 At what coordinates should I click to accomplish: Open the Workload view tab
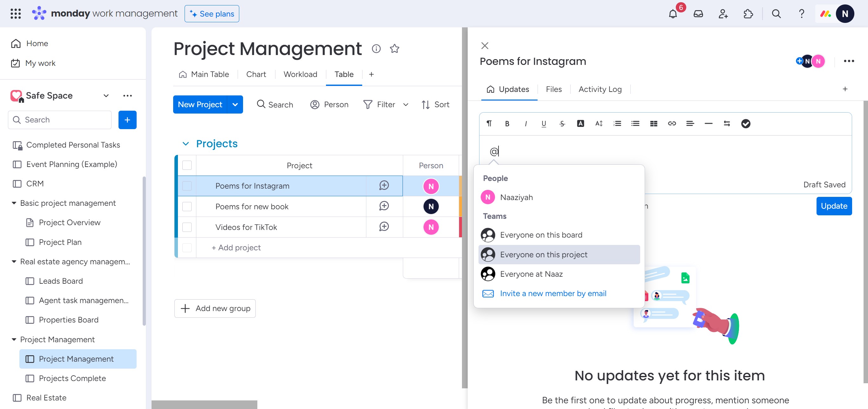pyautogui.click(x=300, y=74)
